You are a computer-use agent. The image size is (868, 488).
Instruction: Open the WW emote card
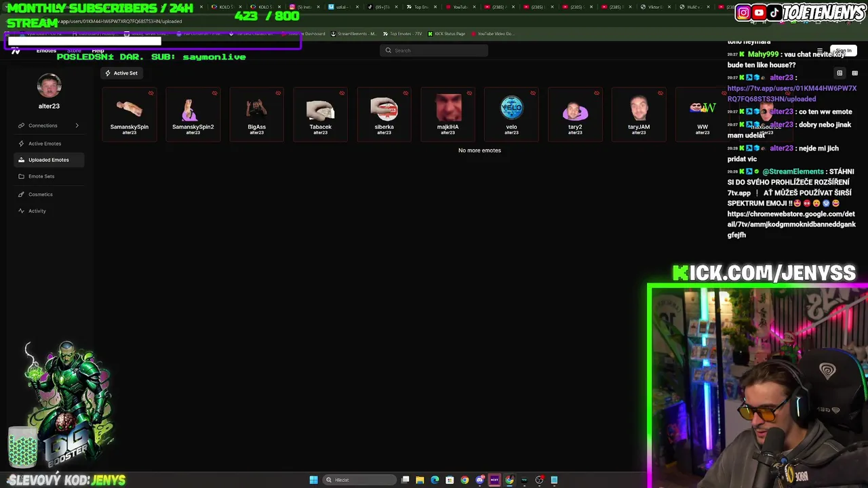click(703, 114)
